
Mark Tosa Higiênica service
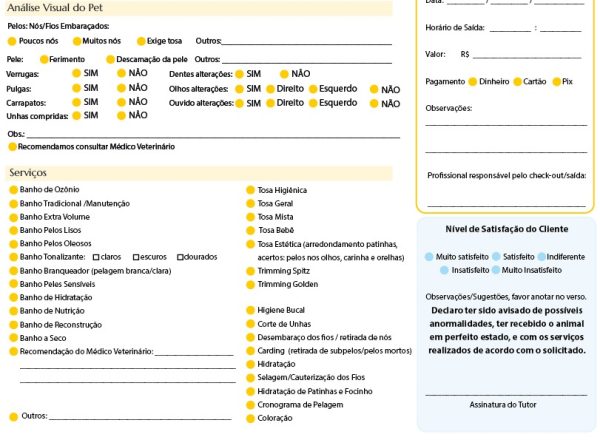[x=251, y=190]
